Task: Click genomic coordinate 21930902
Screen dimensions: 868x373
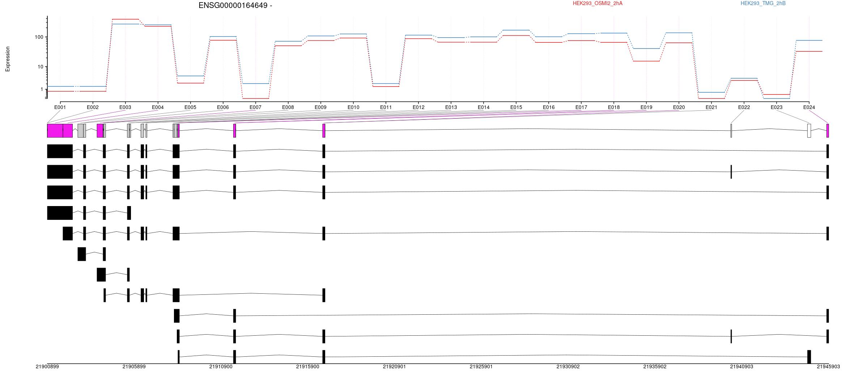Action: pyautogui.click(x=568, y=366)
